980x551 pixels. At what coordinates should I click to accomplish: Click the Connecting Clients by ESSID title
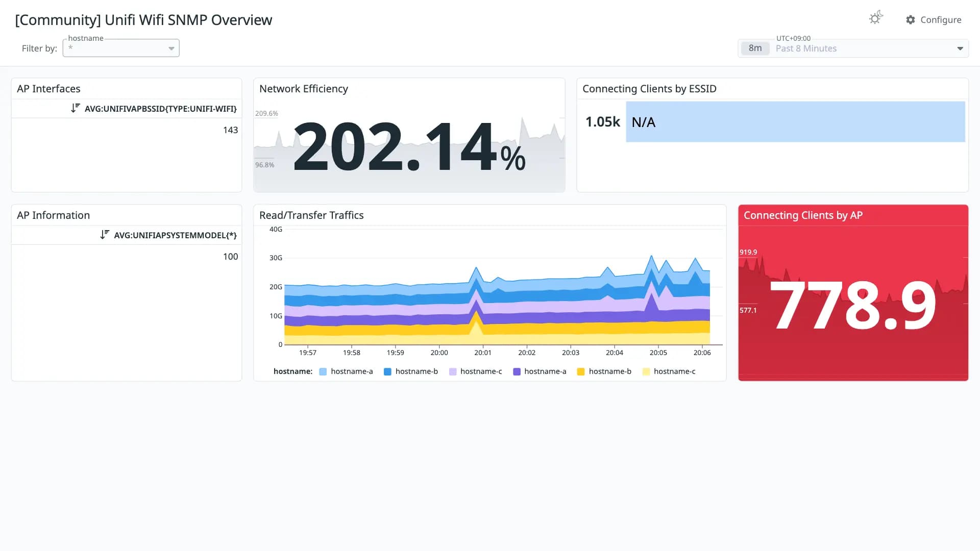tap(649, 89)
